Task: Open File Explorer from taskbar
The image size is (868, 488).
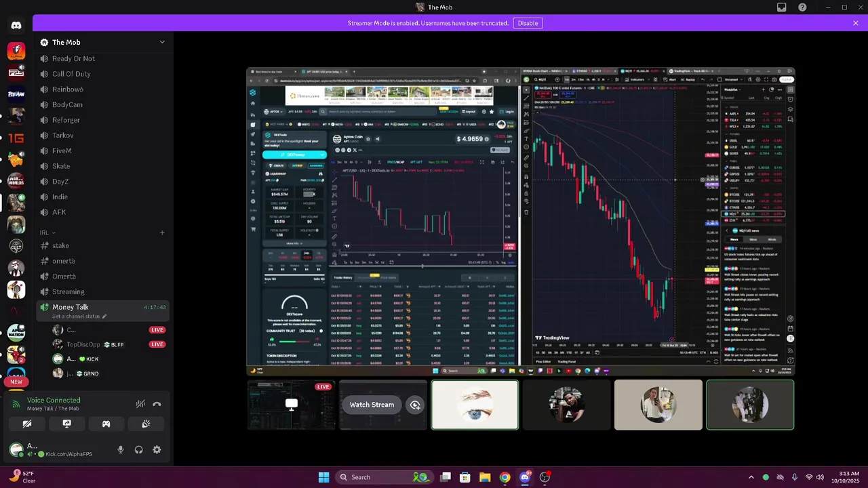Action: [x=485, y=477]
